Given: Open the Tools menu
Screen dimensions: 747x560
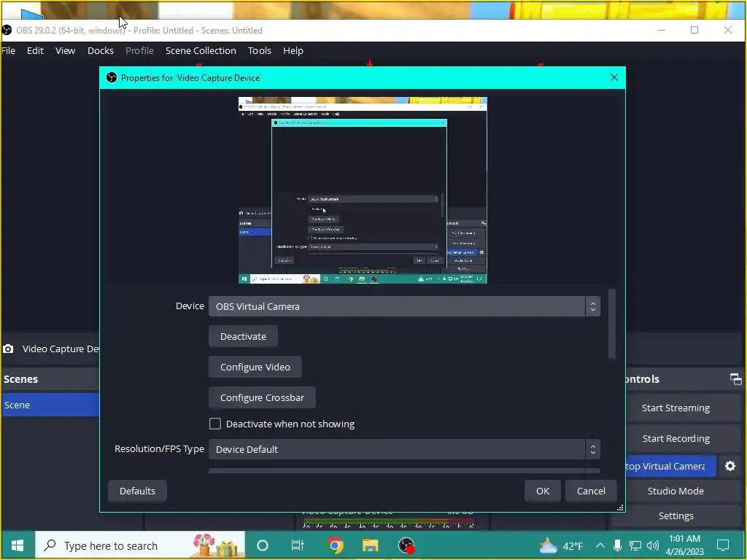Looking at the screenshot, I should pyautogui.click(x=259, y=50).
